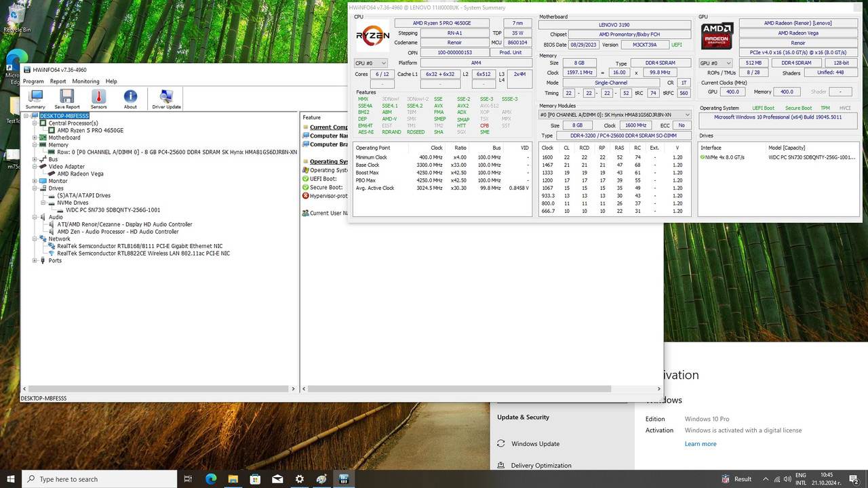This screenshot has height=488, width=868.
Task: Open the Help menu
Action: 111,81
